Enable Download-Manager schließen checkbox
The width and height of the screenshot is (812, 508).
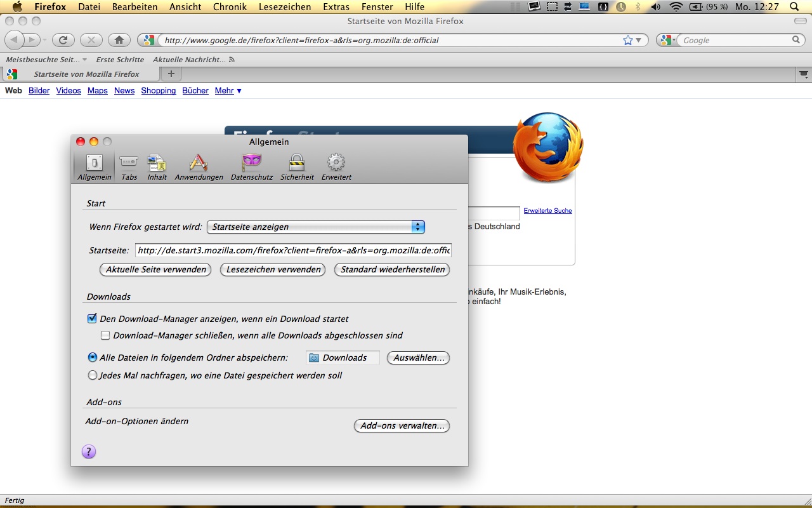point(105,335)
